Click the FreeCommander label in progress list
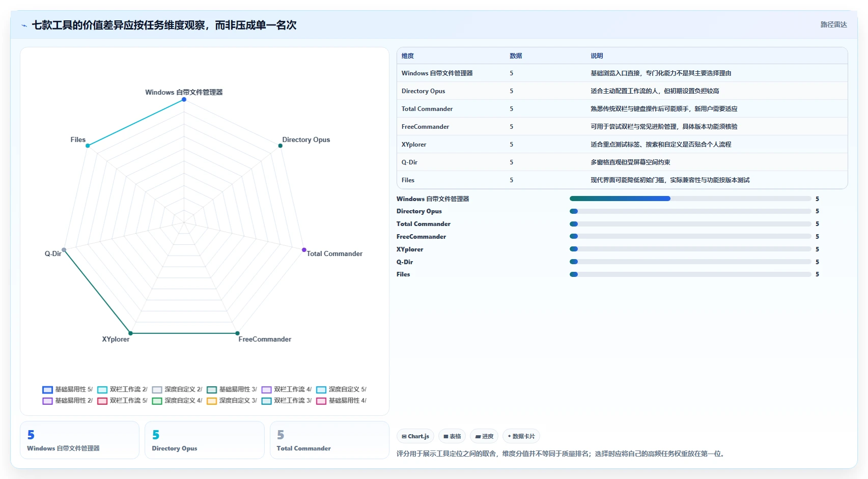Viewport: 868px width, 479px height. click(x=421, y=237)
